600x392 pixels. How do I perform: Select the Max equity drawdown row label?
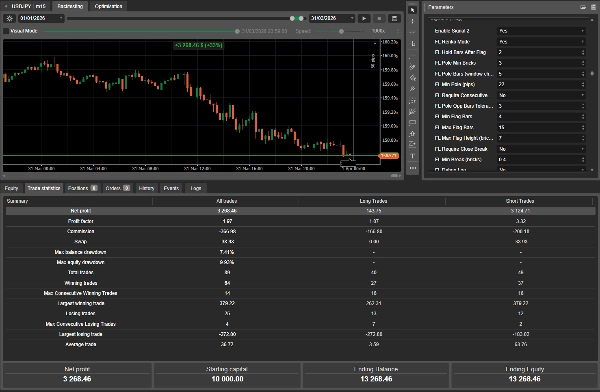[80, 262]
